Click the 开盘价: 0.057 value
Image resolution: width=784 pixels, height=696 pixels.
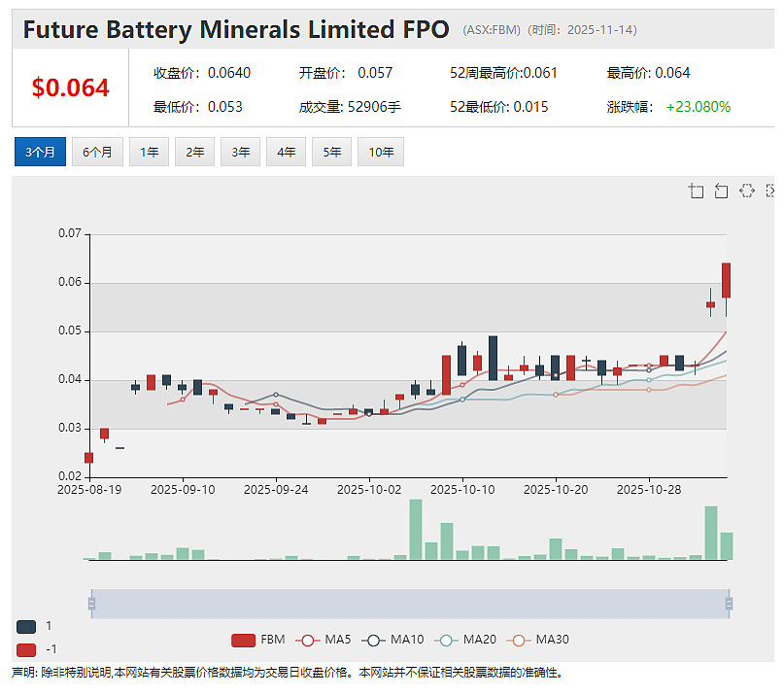pyautogui.click(x=346, y=73)
